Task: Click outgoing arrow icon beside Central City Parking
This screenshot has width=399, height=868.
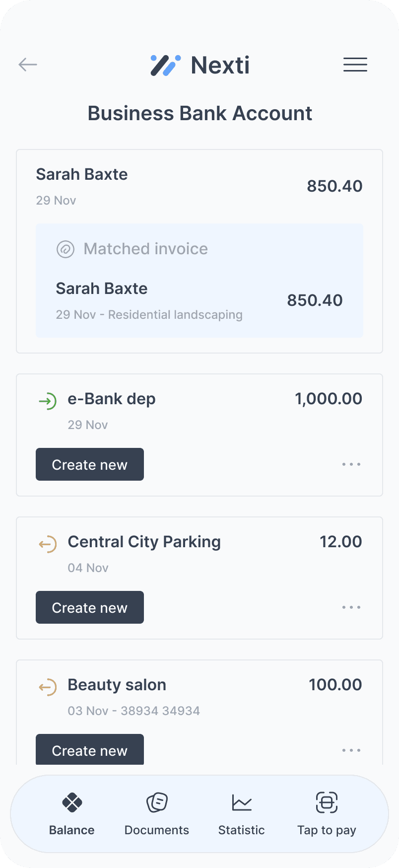Action: [x=48, y=544]
